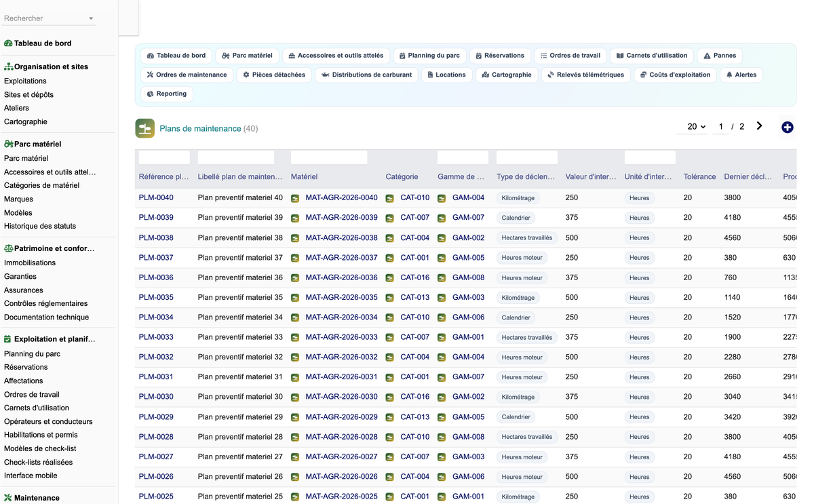Click Calendrier badge in PLM-0034 row
Screen dimensions: 814x504
pos(516,317)
